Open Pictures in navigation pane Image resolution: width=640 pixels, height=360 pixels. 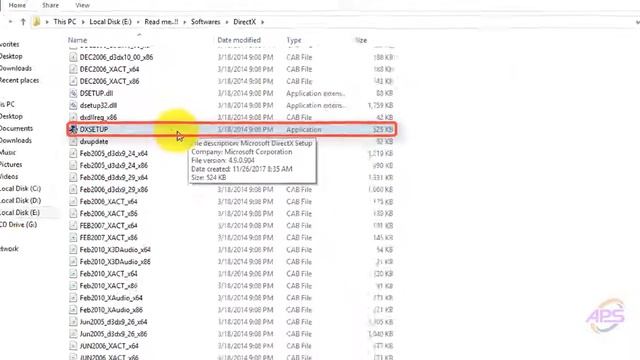coord(11,164)
